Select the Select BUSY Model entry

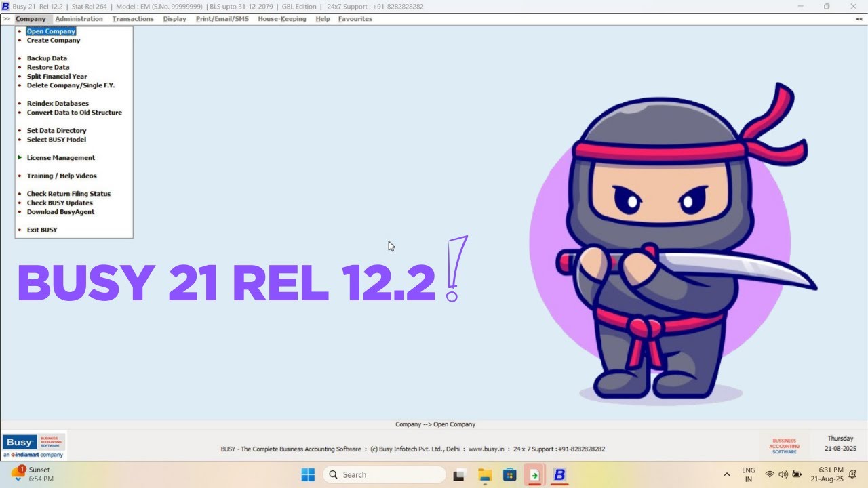56,140
